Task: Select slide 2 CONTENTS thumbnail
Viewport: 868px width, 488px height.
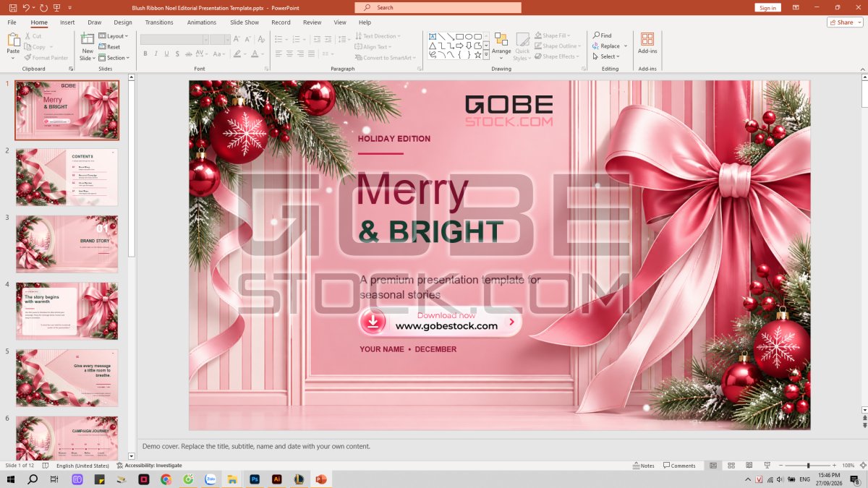Action: 67,177
